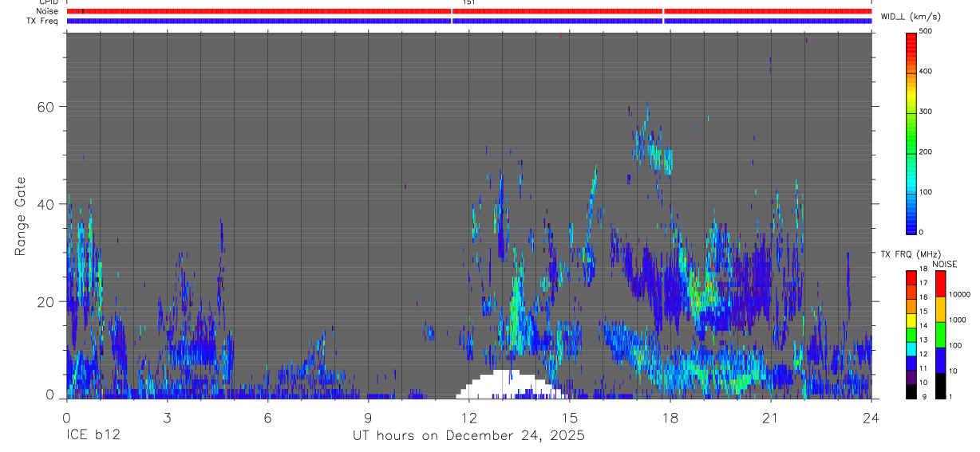Click the red Noise strip at top
980x452 pixels.
tap(469, 11)
